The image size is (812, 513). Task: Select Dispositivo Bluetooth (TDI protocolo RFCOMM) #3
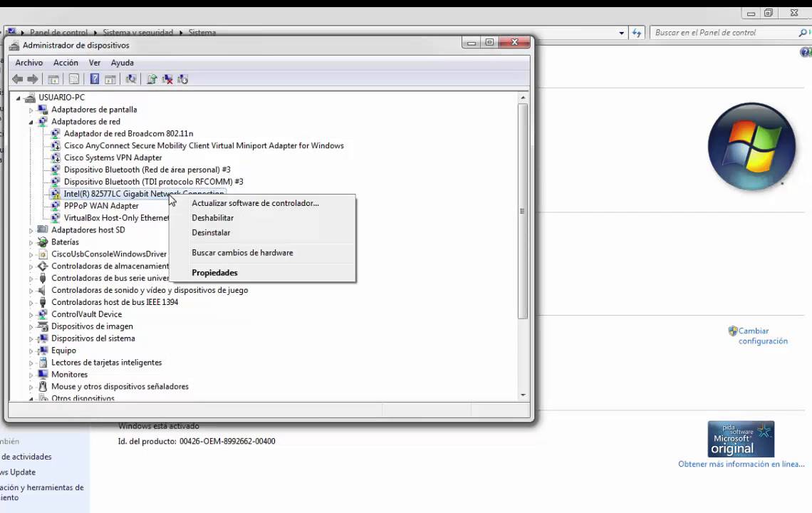[x=153, y=182]
